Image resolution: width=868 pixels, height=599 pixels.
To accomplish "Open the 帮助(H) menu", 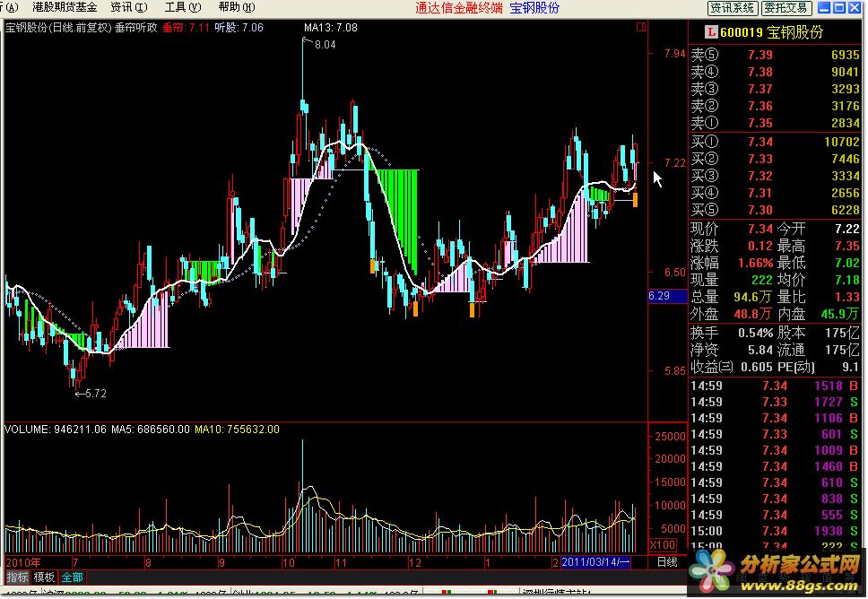I will pos(237,7).
